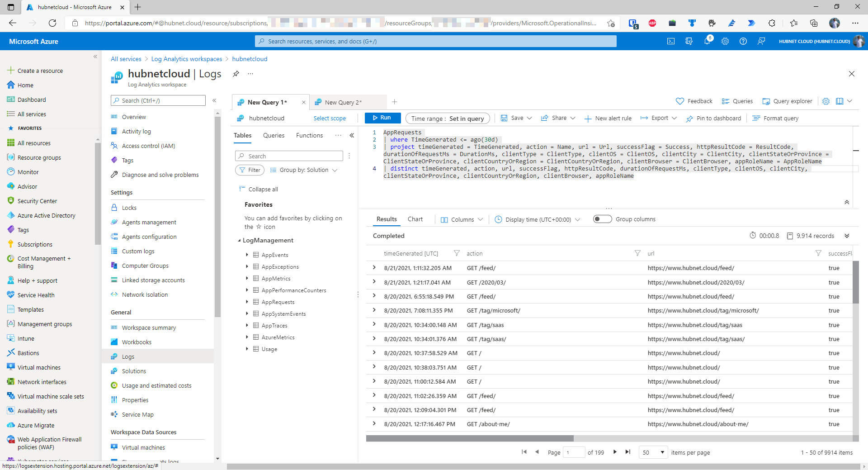Change the Display time zone dropdown

pyautogui.click(x=538, y=219)
